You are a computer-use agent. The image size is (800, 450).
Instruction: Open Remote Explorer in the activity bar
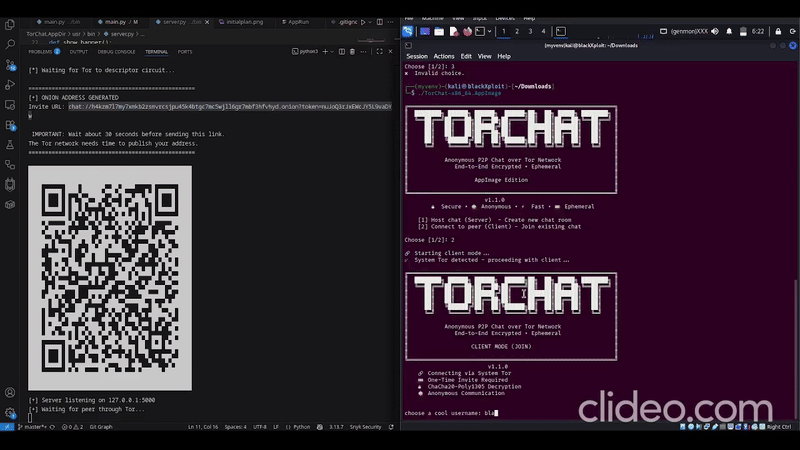tap(10, 105)
